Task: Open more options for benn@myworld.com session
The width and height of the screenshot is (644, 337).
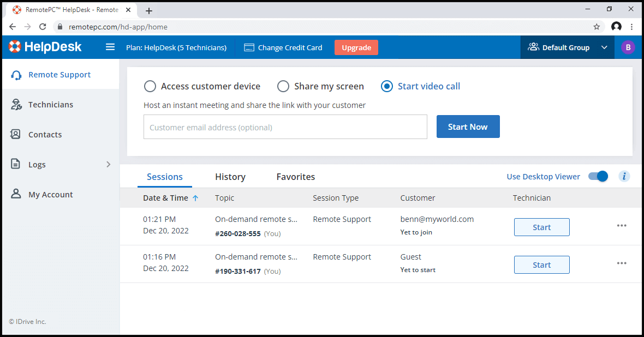Action: pos(622,226)
